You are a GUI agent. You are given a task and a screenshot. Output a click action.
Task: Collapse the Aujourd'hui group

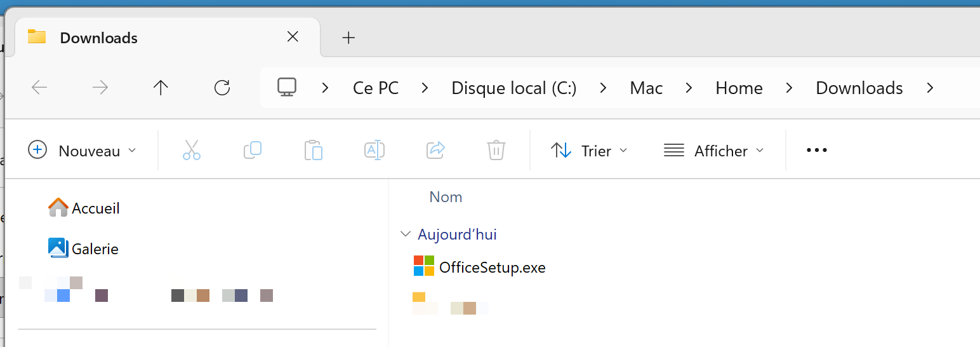point(406,235)
